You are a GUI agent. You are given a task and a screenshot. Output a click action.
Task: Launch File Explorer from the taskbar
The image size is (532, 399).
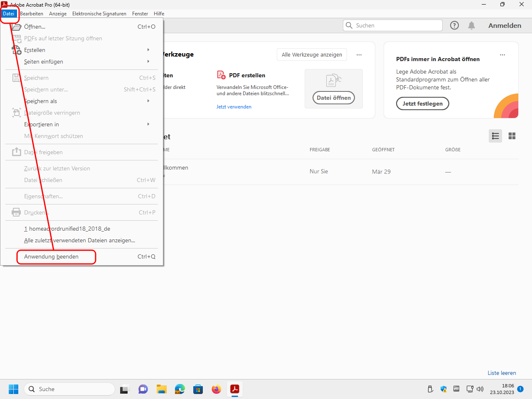point(161,389)
